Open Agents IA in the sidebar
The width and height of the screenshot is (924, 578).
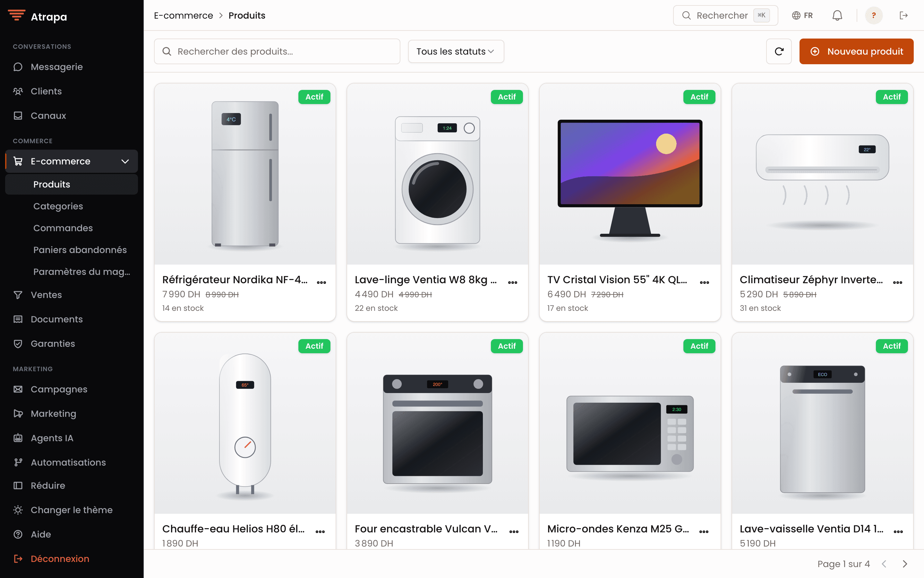(x=72, y=438)
